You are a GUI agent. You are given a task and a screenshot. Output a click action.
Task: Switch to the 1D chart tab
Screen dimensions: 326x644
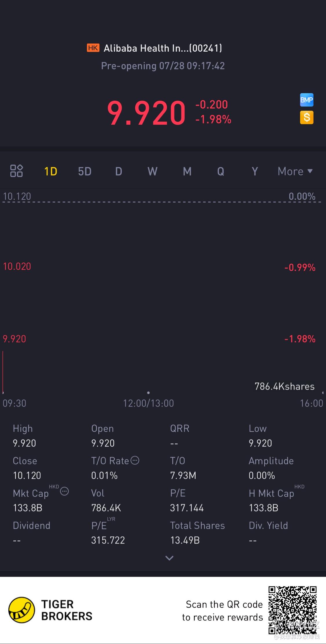coord(51,171)
